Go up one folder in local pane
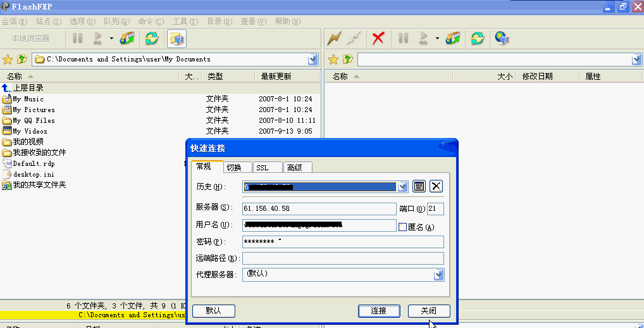Viewport: 644px width, 328px height. [x=22, y=60]
